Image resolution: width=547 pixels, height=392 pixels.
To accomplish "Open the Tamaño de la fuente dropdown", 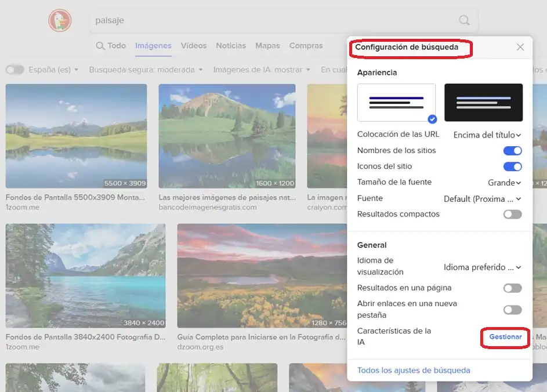I will point(503,182).
